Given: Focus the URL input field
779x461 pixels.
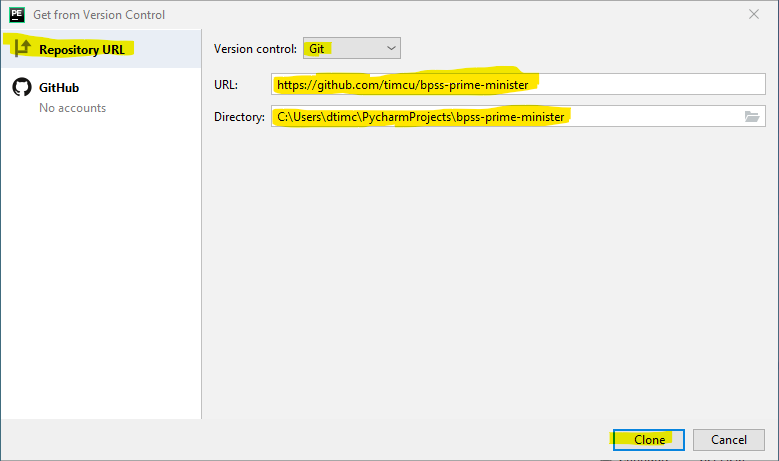Looking at the screenshot, I should (x=518, y=84).
